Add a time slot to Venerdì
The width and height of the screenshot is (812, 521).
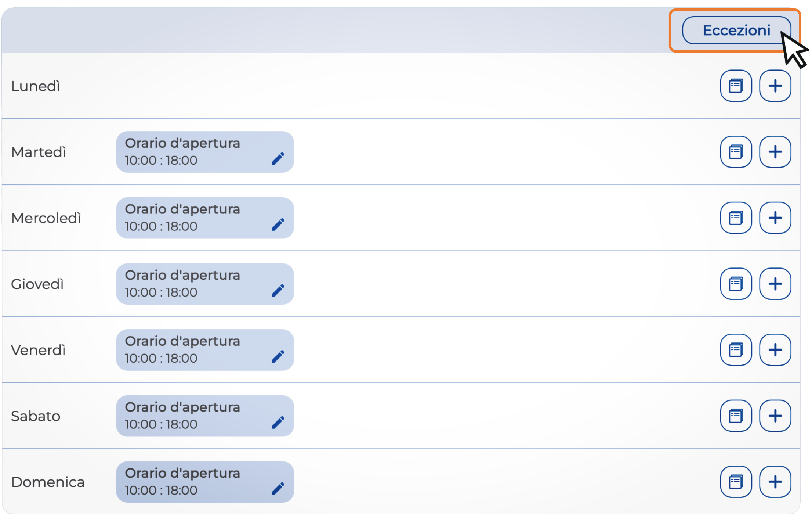(x=775, y=350)
